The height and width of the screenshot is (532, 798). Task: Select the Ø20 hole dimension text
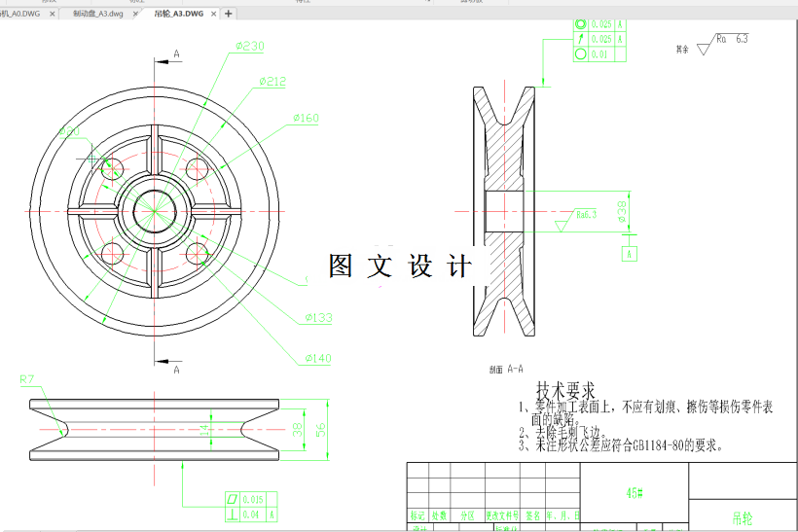[69, 131]
